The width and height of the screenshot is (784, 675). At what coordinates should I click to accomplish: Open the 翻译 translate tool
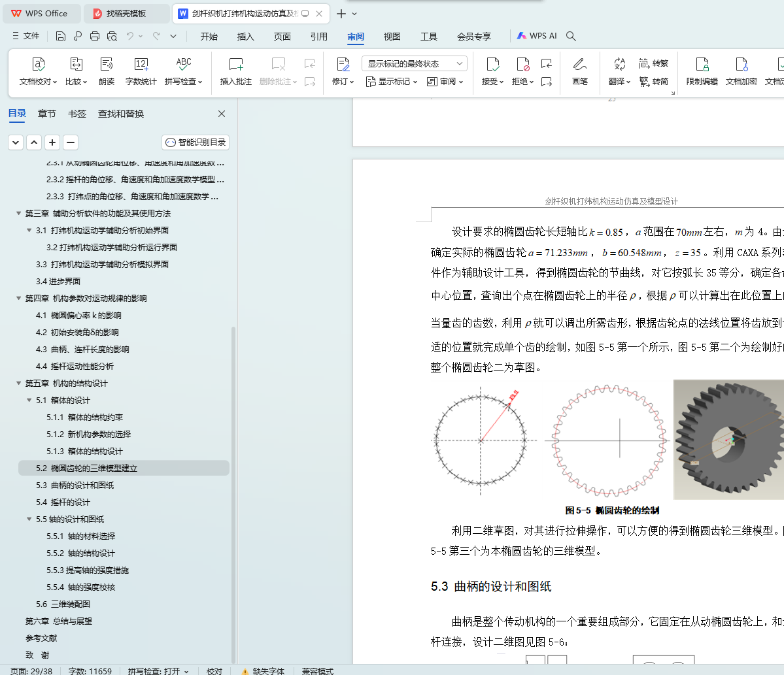pyautogui.click(x=619, y=71)
